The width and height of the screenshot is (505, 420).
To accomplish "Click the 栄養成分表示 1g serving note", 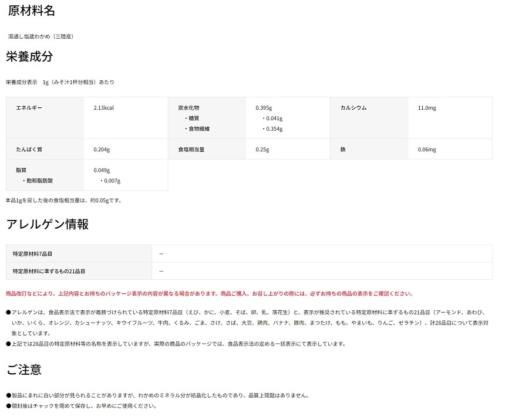I will (x=60, y=82).
